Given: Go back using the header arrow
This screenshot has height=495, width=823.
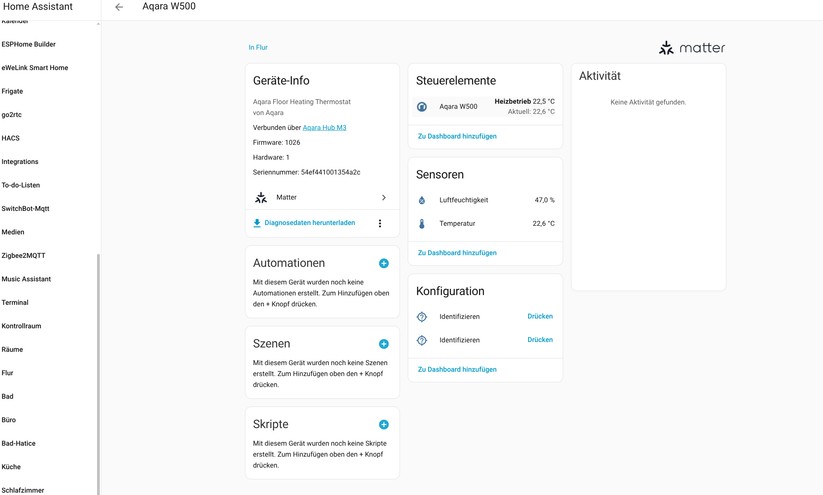Looking at the screenshot, I should coord(119,7).
